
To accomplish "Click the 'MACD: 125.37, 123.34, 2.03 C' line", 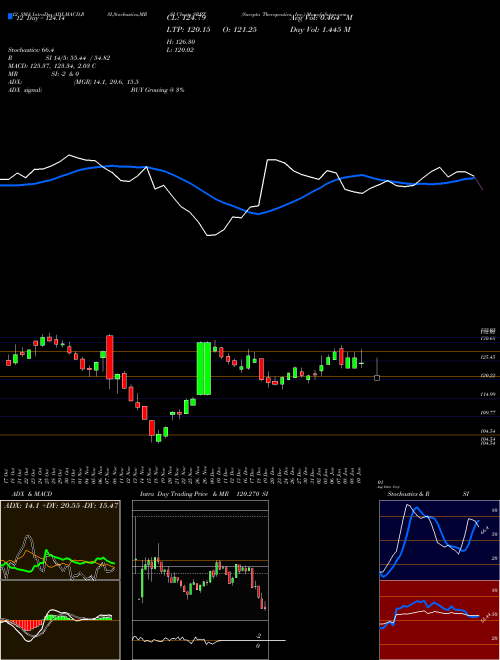I will [x=52, y=66].
